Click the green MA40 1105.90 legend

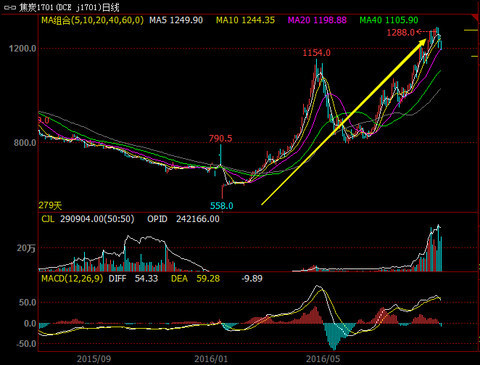389,20
